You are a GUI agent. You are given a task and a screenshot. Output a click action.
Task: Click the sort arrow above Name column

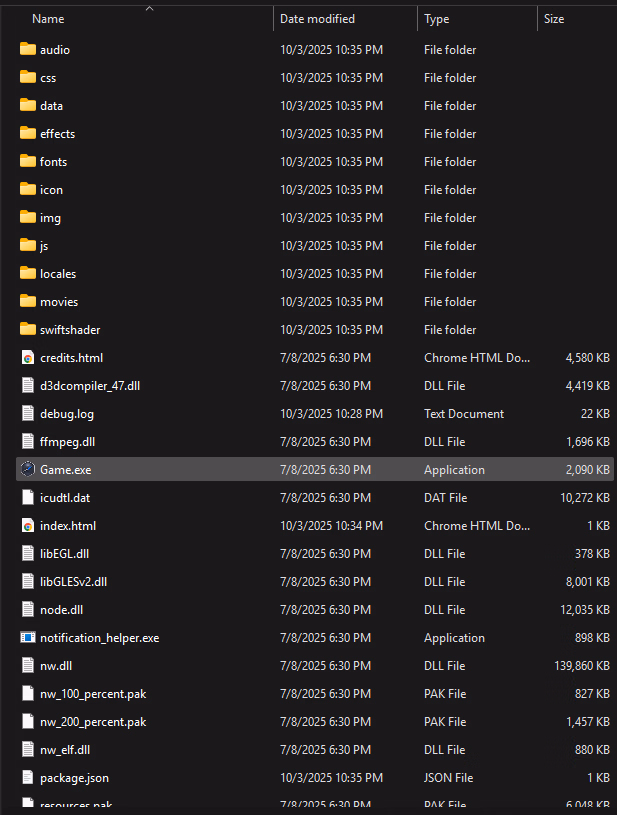(x=149, y=8)
